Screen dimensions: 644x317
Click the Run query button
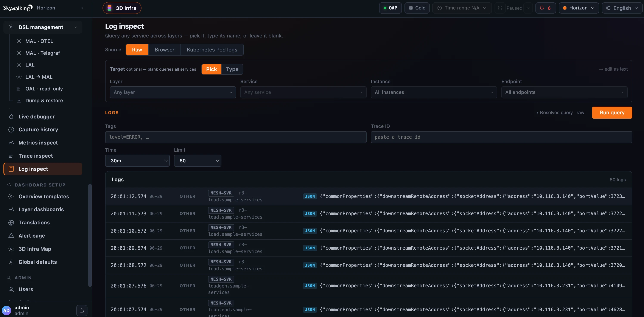pyautogui.click(x=612, y=112)
